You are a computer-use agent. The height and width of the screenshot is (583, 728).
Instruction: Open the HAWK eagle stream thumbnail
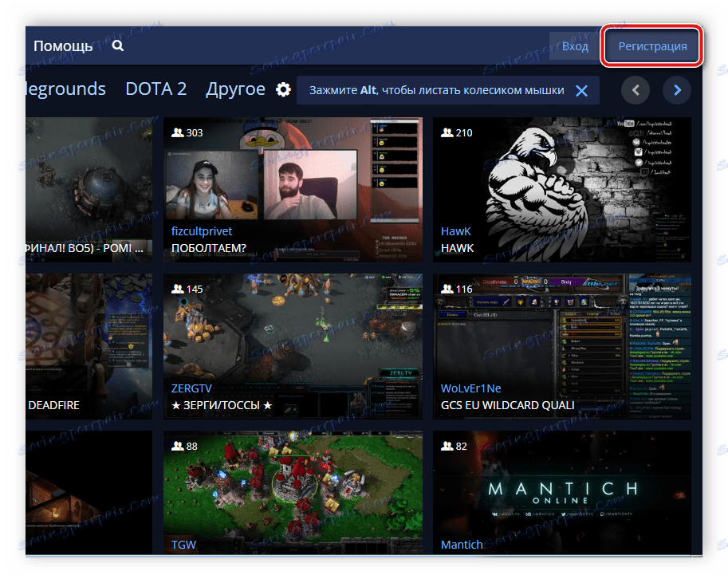click(x=562, y=190)
